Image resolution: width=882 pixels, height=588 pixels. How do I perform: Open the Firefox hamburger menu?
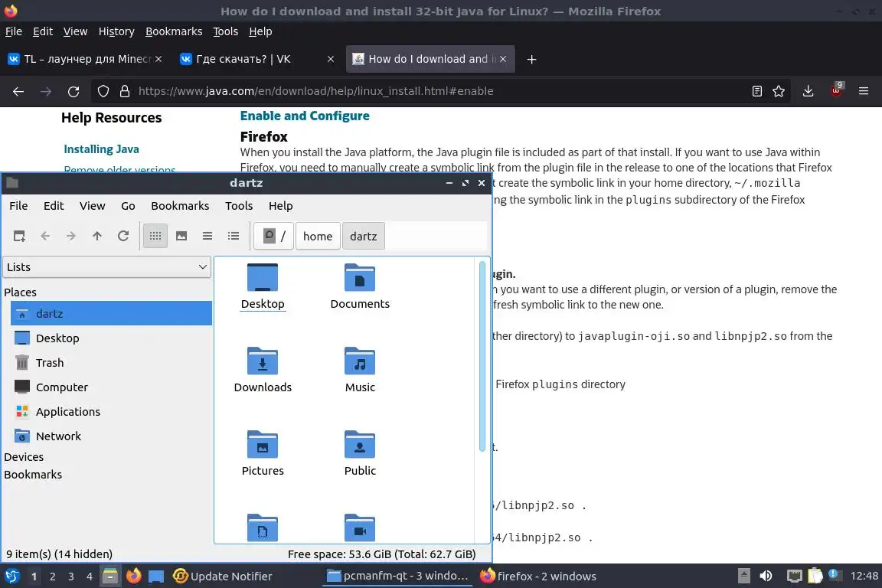[x=864, y=91]
